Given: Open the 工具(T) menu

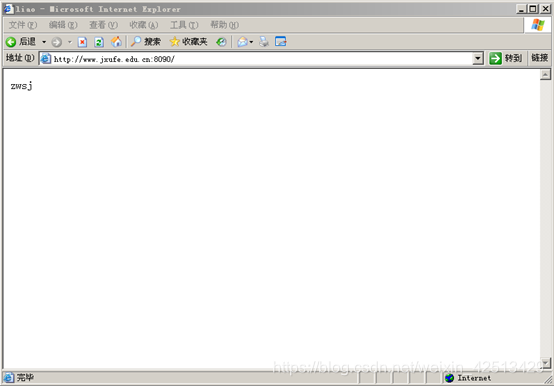Looking at the screenshot, I should pos(184,25).
